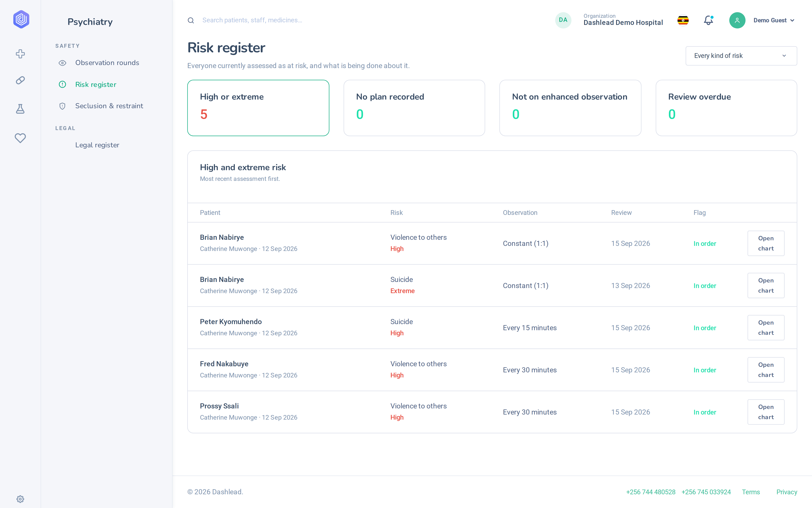Open chart for Peter Kyomuhendo
812x508 pixels.
pos(766,328)
